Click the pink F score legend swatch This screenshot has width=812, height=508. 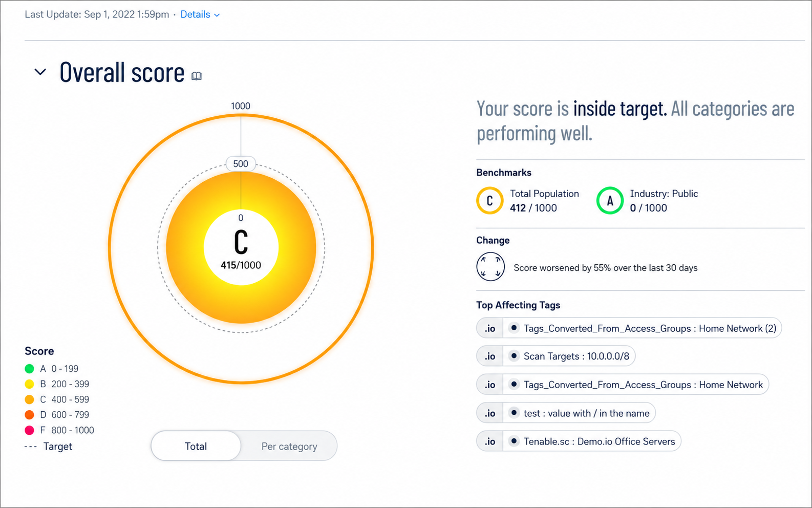(x=29, y=430)
